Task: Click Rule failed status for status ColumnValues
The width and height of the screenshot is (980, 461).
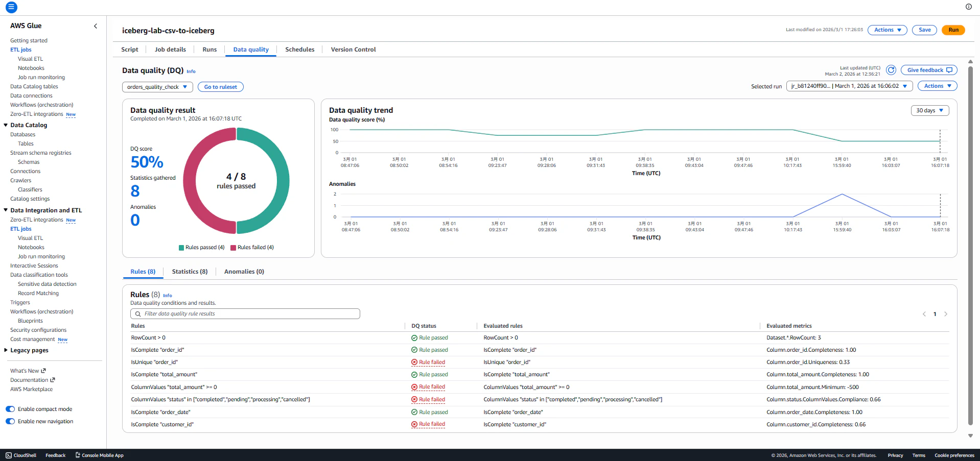Action: tap(428, 400)
